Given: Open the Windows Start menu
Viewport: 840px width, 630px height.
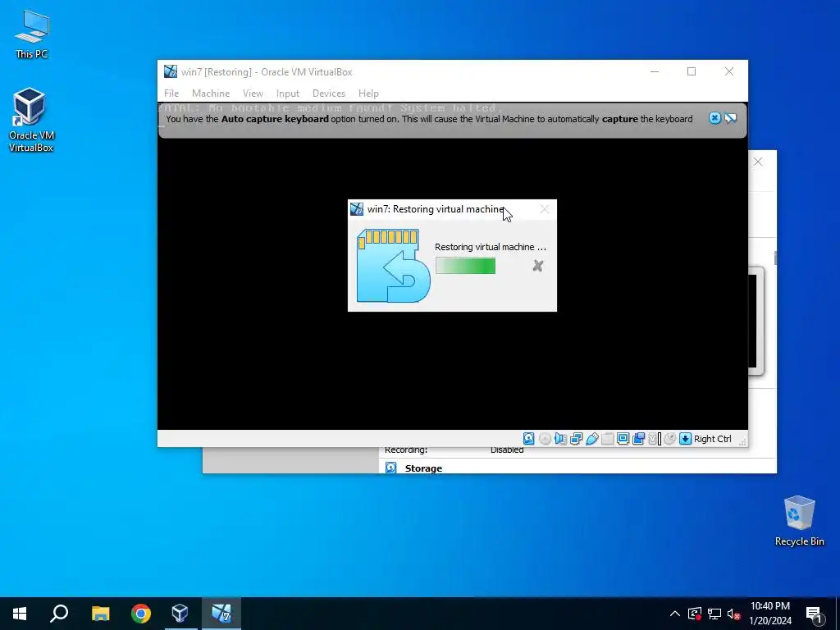Looking at the screenshot, I should [x=20, y=614].
